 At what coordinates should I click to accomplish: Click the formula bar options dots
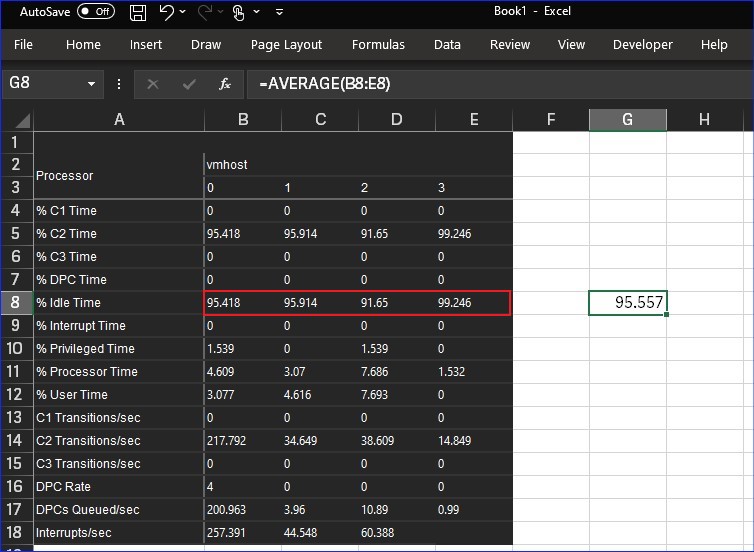point(119,84)
